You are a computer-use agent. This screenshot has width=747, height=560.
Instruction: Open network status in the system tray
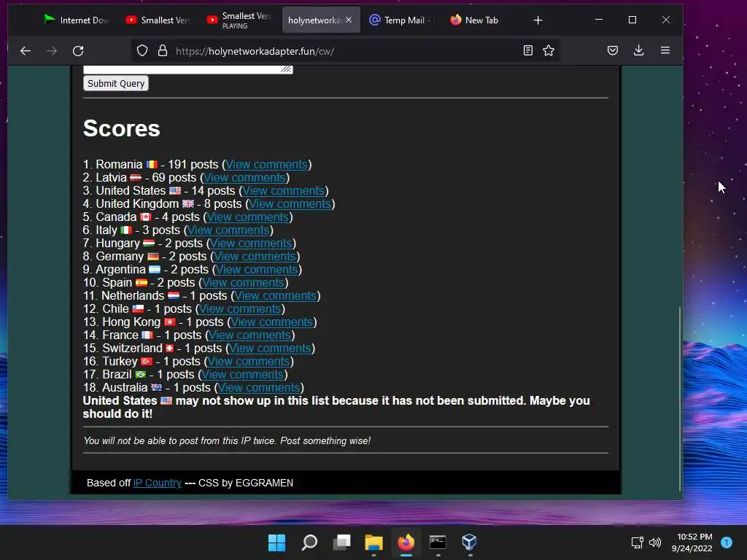tap(637, 542)
